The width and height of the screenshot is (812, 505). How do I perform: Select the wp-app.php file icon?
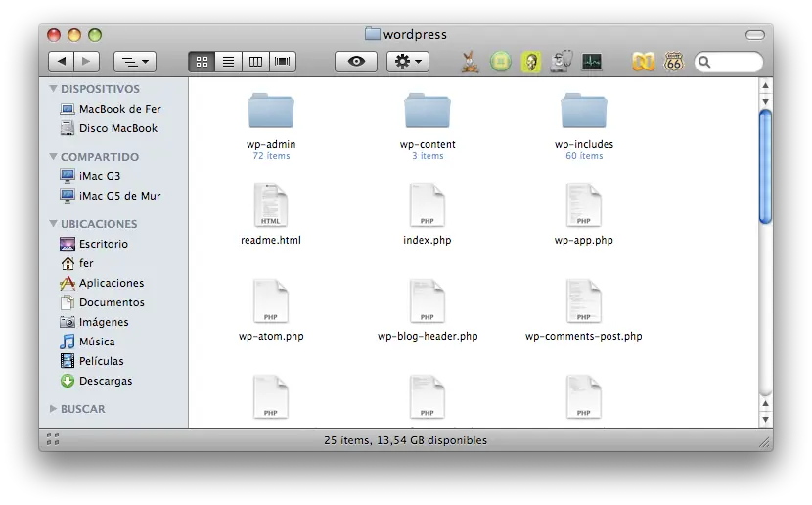(x=584, y=206)
